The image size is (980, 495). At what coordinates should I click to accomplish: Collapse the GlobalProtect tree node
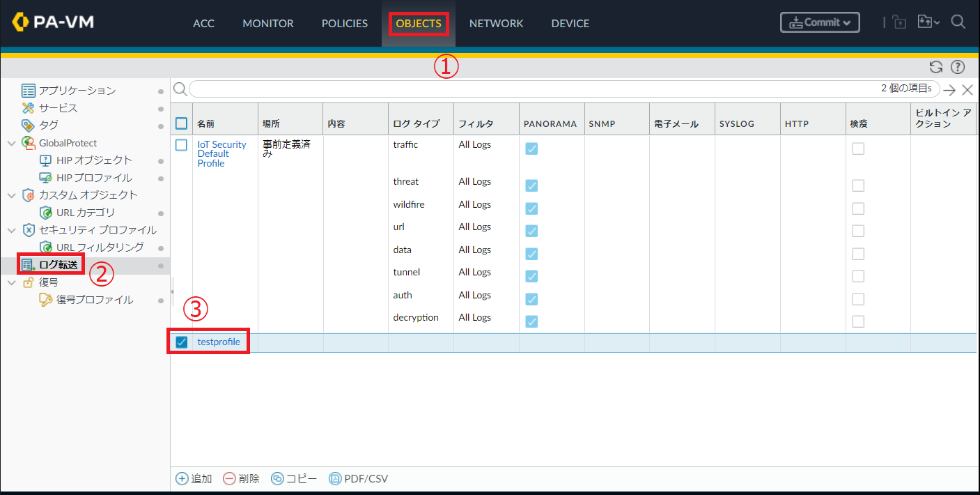(x=11, y=143)
